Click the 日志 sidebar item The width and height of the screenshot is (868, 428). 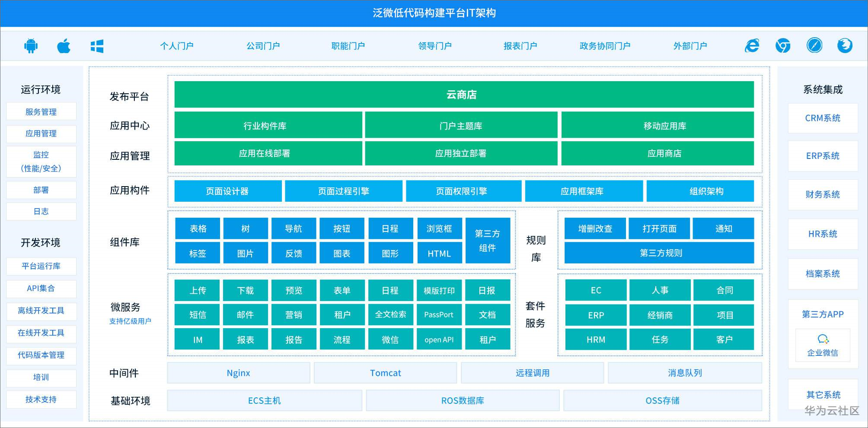[41, 211]
